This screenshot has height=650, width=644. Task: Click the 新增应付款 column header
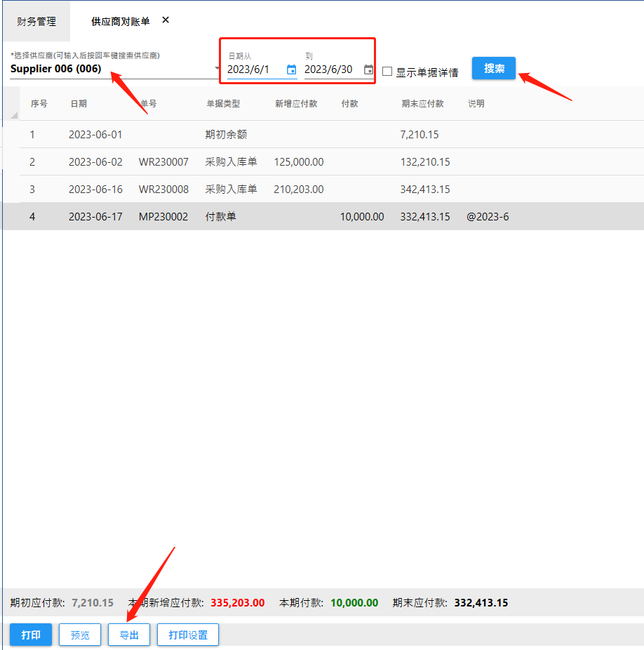click(296, 104)
